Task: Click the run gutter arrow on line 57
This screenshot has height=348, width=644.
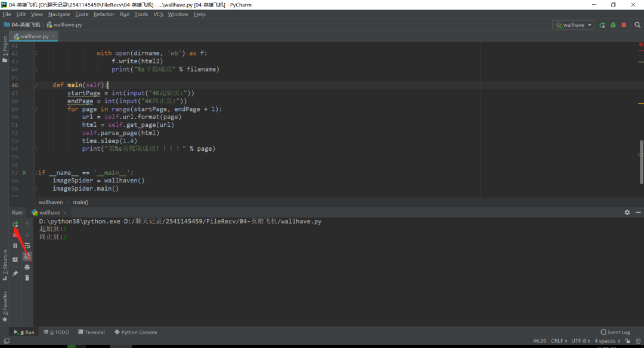Action: [x=24, y=173]
